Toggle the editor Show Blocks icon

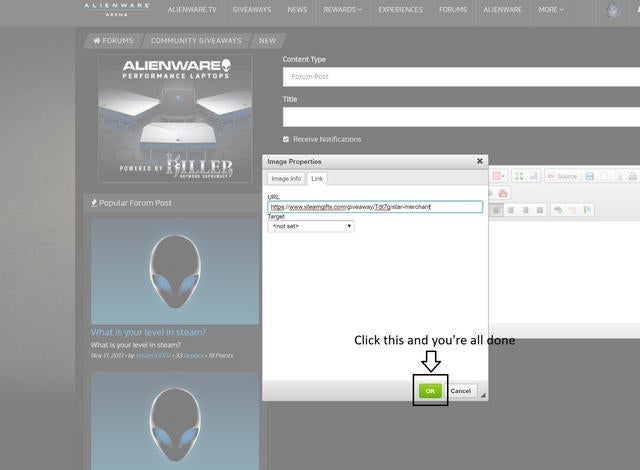[533, 176]
